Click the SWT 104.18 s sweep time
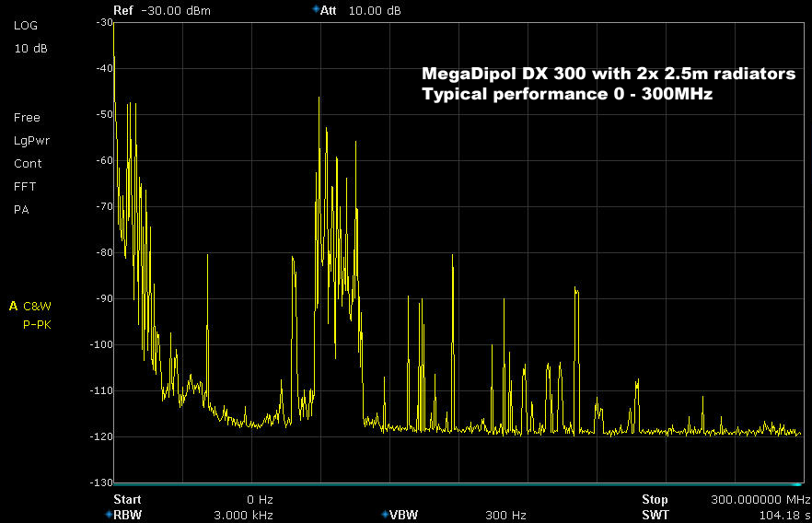 pyautogui.click(x=726, y=515)
